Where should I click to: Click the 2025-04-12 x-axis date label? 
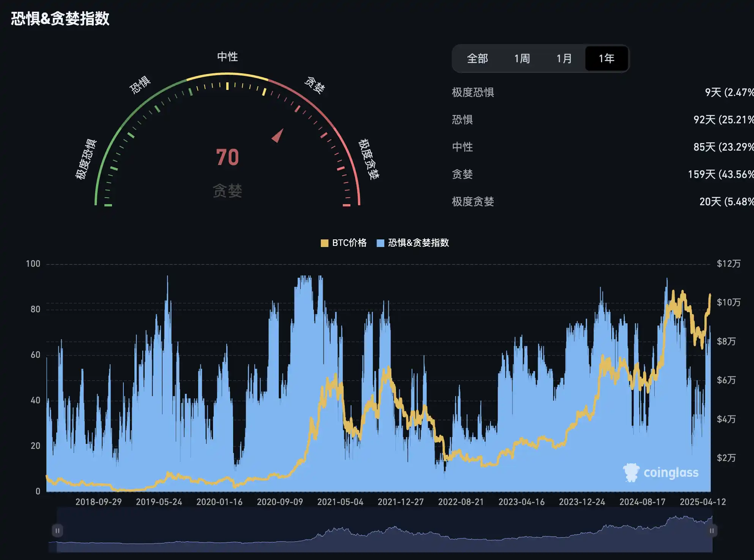(702, 502)
